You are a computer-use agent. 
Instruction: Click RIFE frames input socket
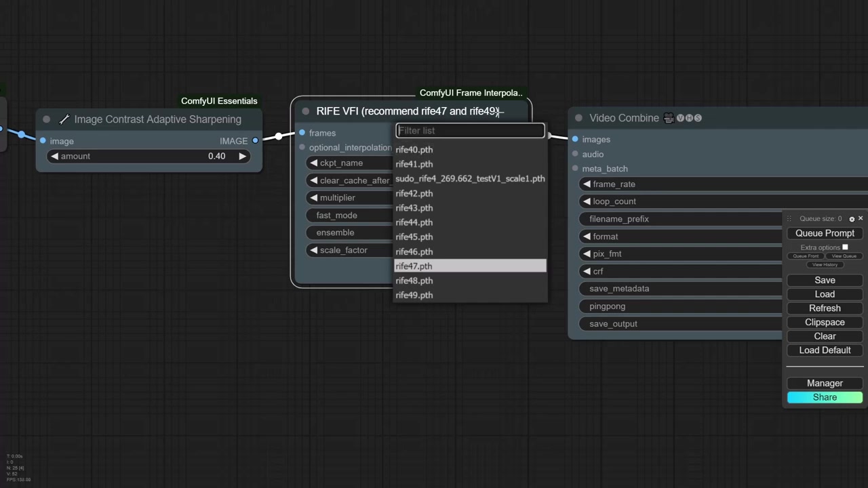(x=302, y=133)
